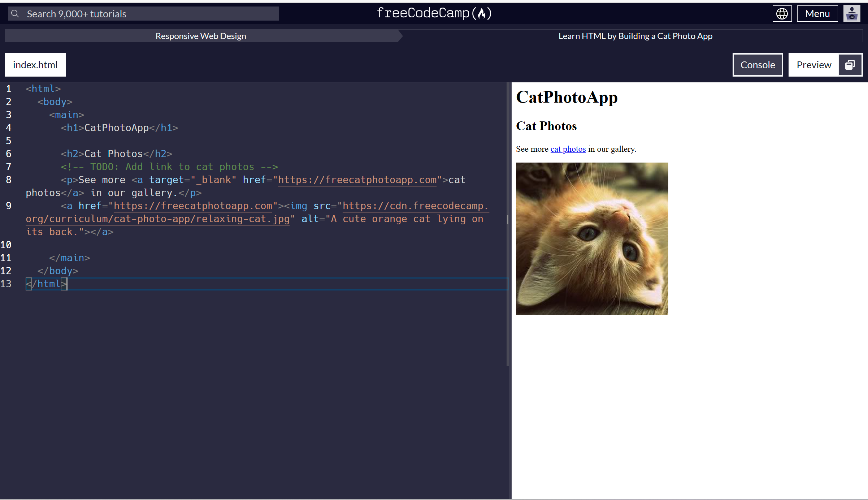Open the user avatar profile icon
This screenshot has height=500, width=868.
click(x=851, y=14)
